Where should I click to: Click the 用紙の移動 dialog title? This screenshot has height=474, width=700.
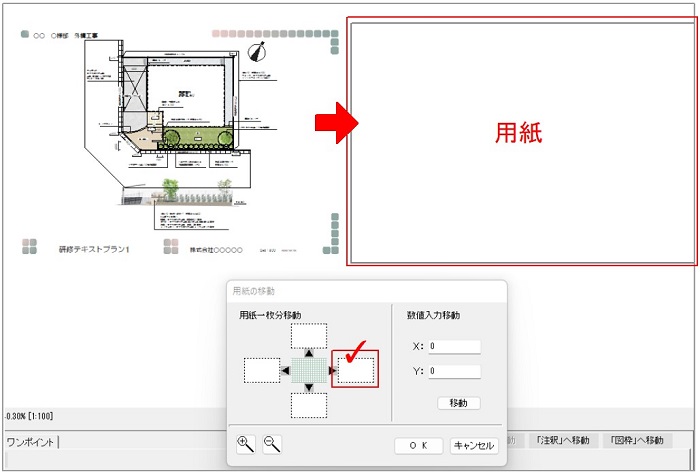click(x=253, y=291)
